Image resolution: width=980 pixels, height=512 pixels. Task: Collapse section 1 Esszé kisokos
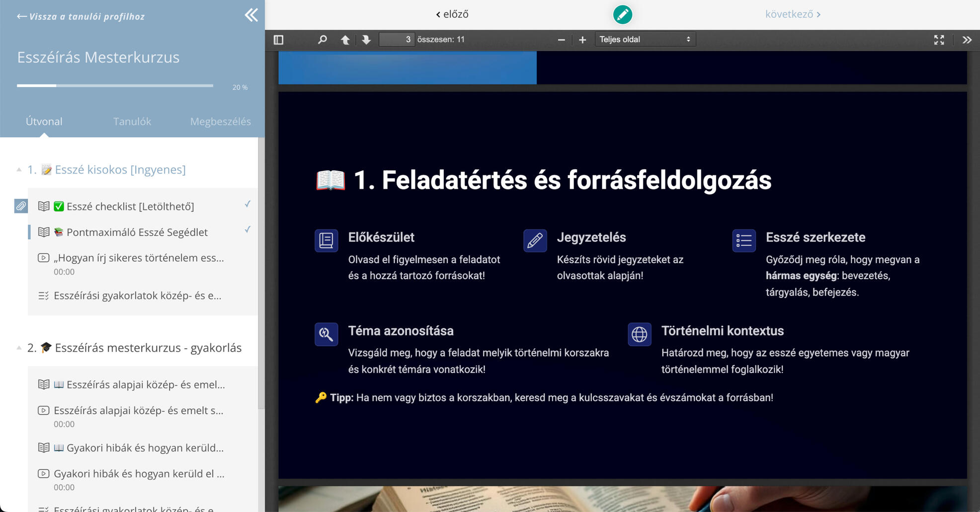click(x=19, y=170)
